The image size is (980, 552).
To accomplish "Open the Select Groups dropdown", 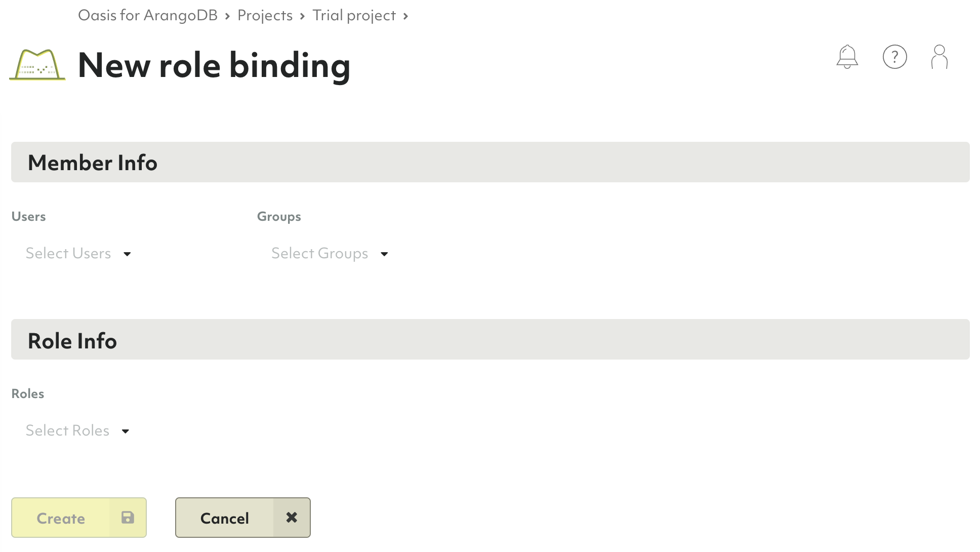I will 319,253.
